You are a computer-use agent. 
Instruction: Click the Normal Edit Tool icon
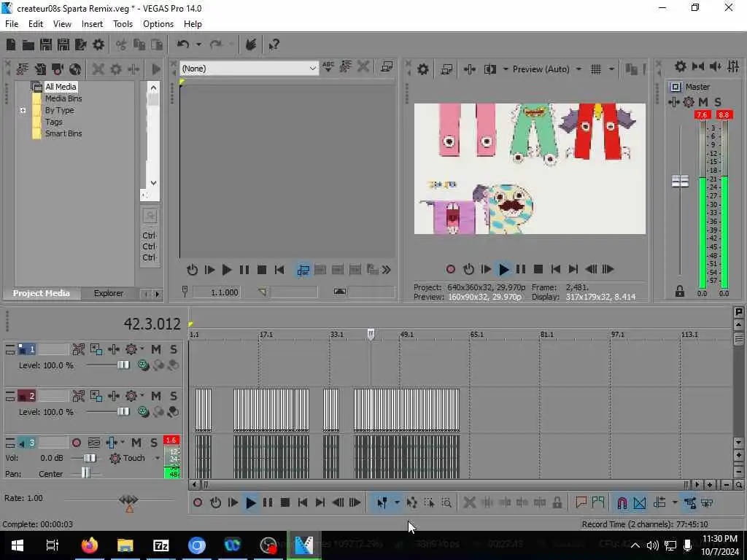point(382,502)
